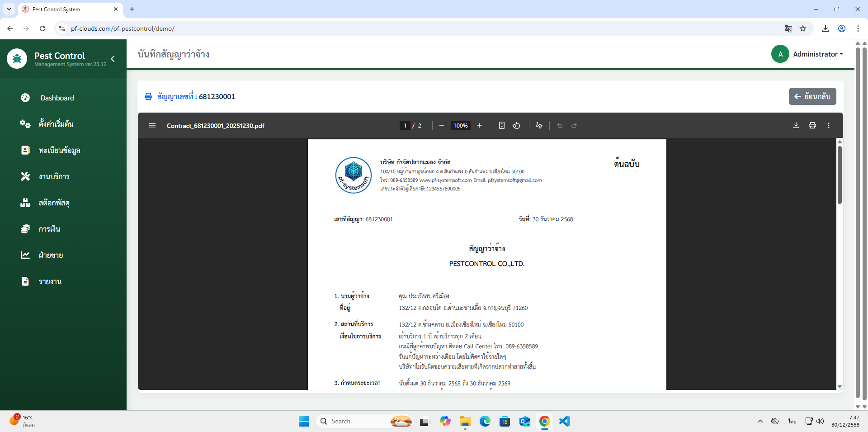Screen dimensions: 868x432
Task: Toggle the PDF sidebar menu icon
Action: pos(152,125)
